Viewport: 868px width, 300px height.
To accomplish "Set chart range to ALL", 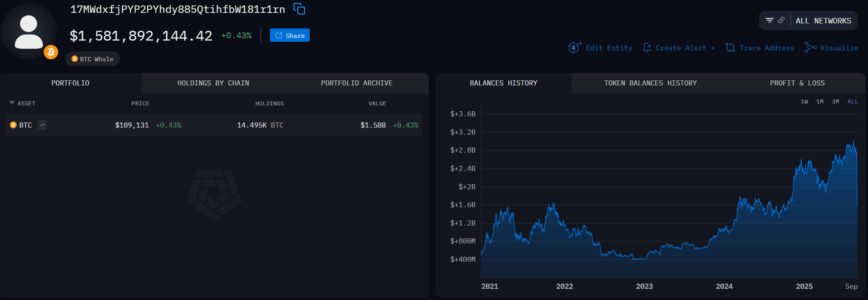I will pyautogui.click(x=853, y=101).
